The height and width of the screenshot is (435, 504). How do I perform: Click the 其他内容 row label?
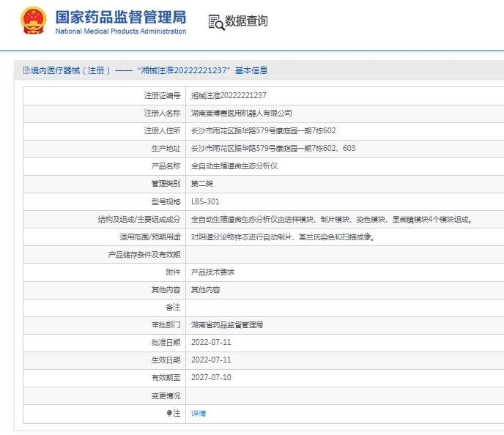(166, 290)
